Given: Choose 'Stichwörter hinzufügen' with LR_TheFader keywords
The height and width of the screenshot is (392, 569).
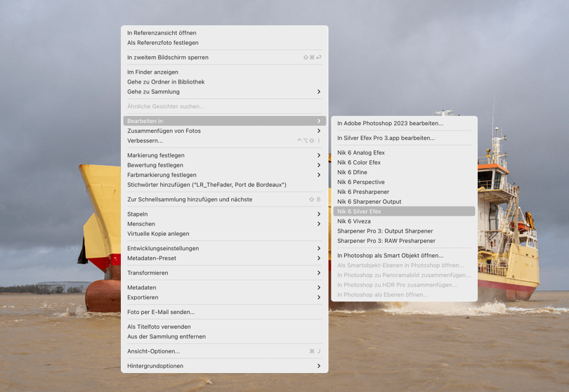Looking at the screenshot, I should coord(224,184).
